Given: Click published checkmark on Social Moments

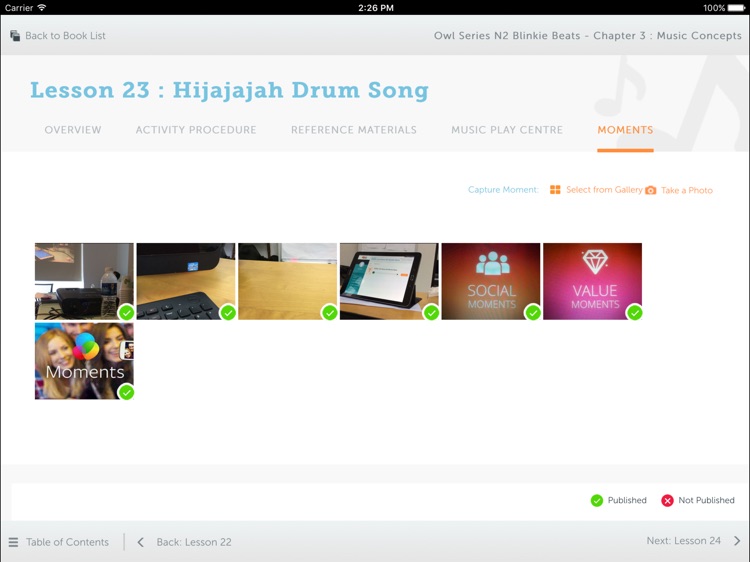Looking at the screenshot, I should coord(533,313).
